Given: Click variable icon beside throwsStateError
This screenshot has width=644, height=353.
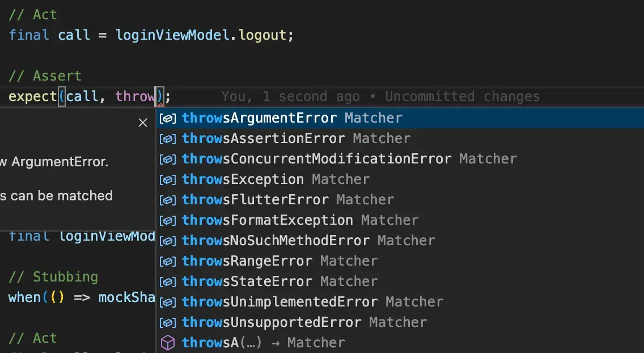Looking at the screenshot, I should 168,282.
